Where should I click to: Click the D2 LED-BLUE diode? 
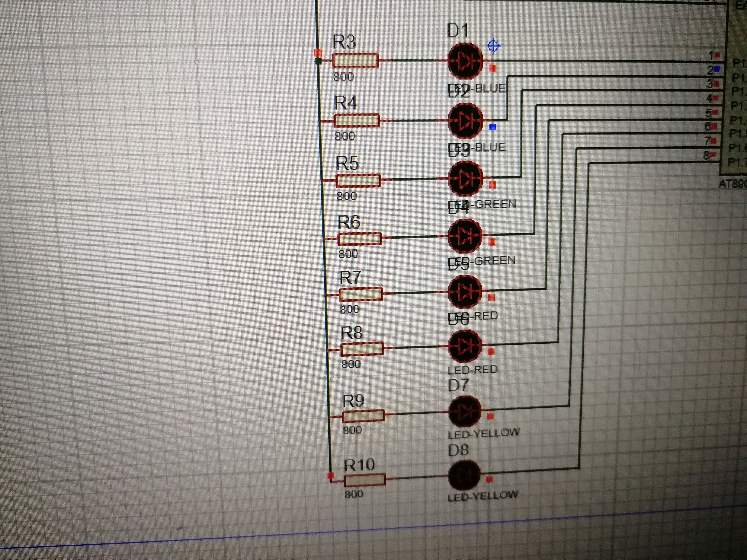[465, 120]
